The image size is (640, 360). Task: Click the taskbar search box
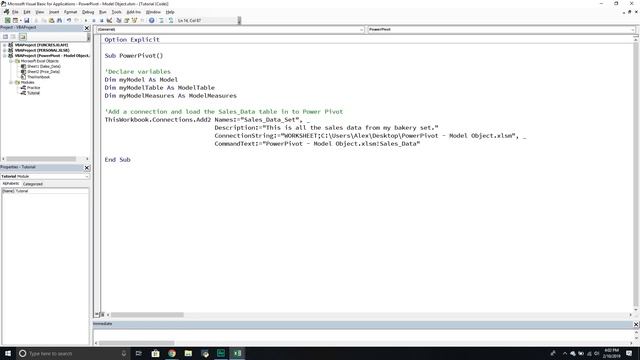click(x=73, y=353)
